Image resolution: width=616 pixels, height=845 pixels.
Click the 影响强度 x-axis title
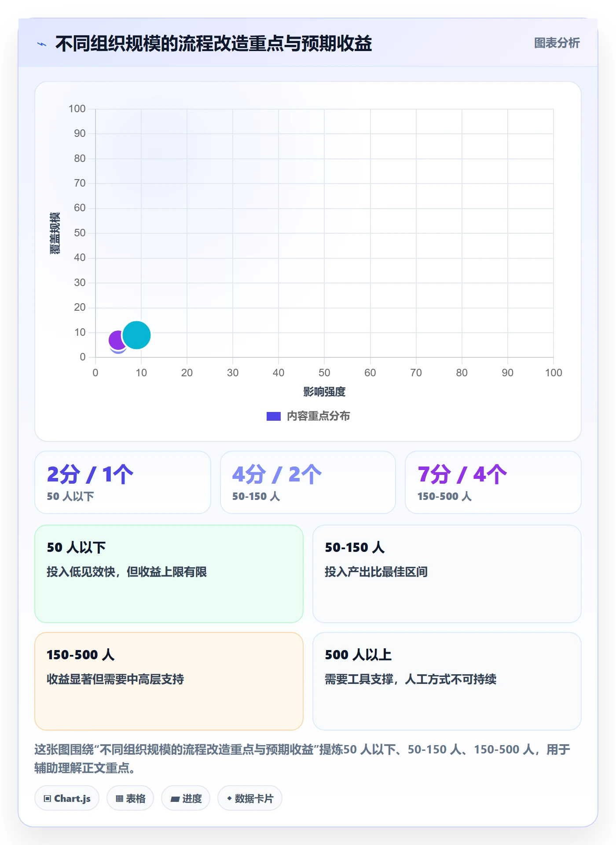click(324, 392)
